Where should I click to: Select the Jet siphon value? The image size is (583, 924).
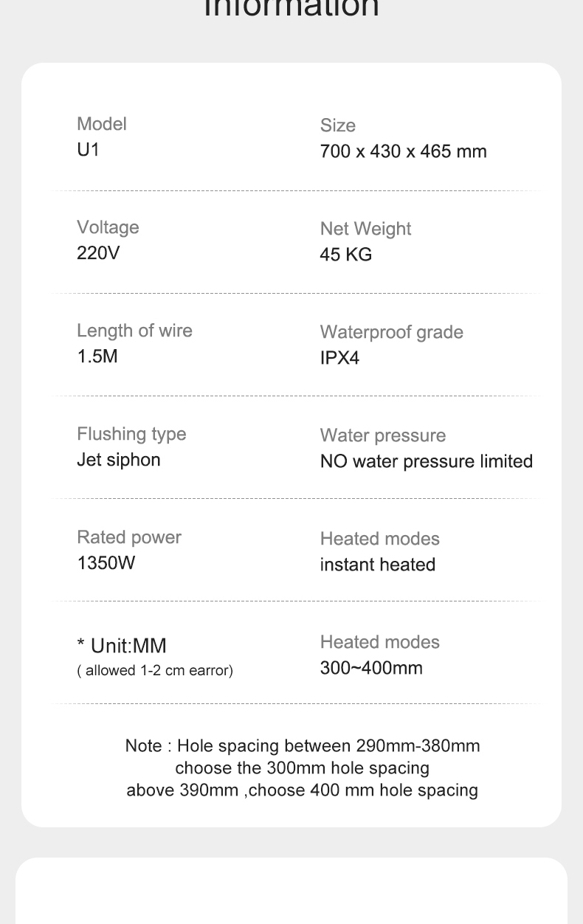[x=118, y=460]
